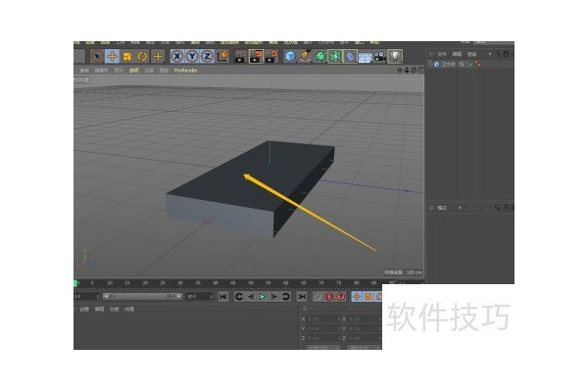Screen dimensions: 588x392
Task: Go to start of timeline
Action: 223,297
